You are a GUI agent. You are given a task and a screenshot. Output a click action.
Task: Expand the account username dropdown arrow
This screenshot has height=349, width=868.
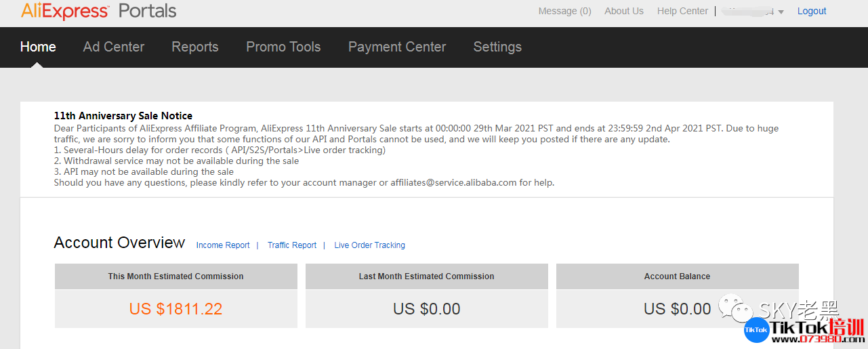click(x=781, y=12)
